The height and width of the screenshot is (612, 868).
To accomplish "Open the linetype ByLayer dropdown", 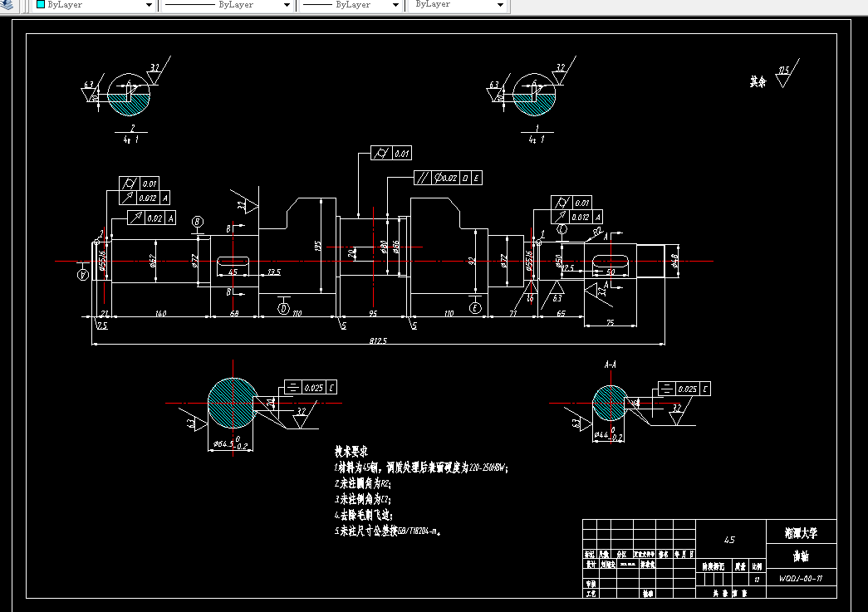I will (227, 4).
